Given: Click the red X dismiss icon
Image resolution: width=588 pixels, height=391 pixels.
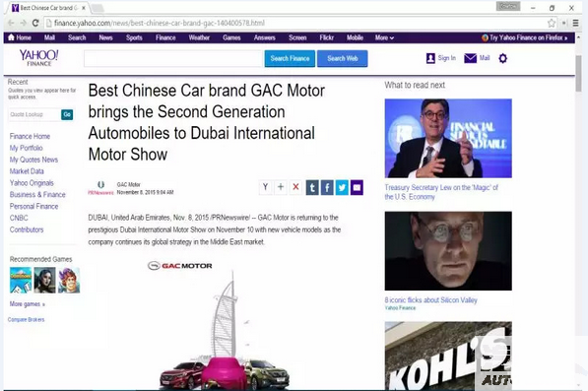Looking at the screenshot, I should 295,187.
